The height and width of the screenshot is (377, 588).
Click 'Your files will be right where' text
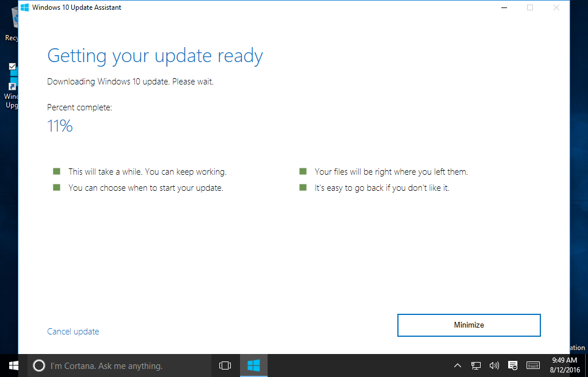coord(391,172)
